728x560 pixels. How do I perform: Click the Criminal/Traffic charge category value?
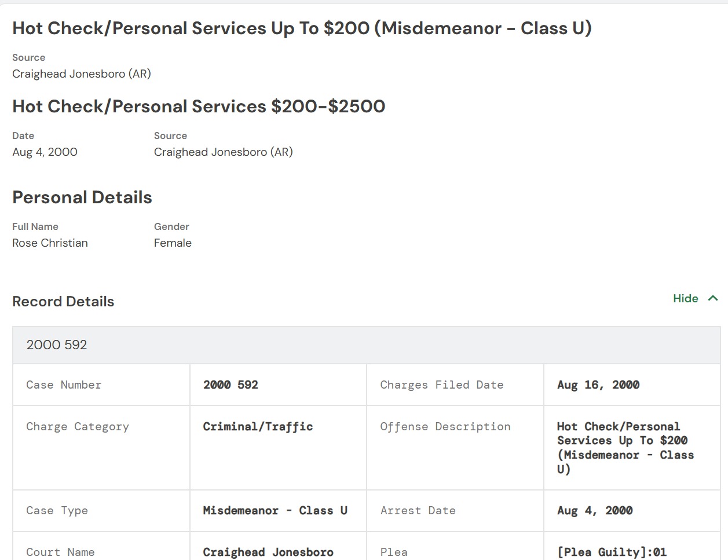pyautogui.click(x=258, y=427)
